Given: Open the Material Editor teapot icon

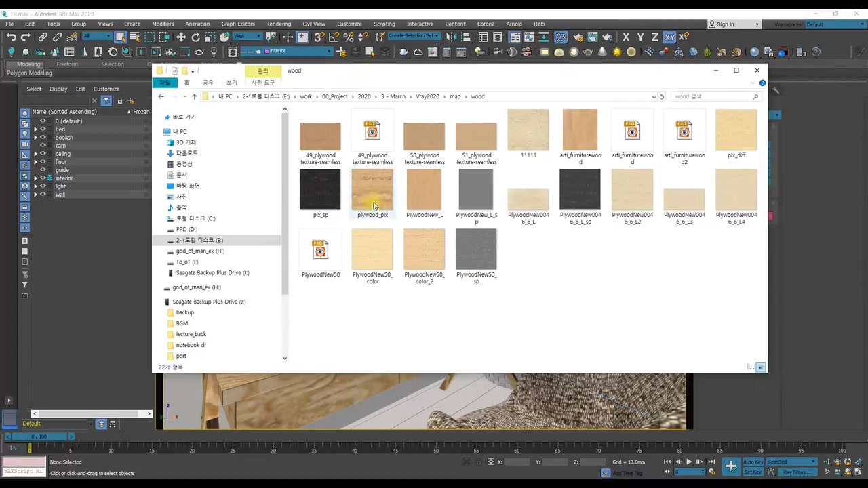Looking at the screenshot, I should 578,37.
